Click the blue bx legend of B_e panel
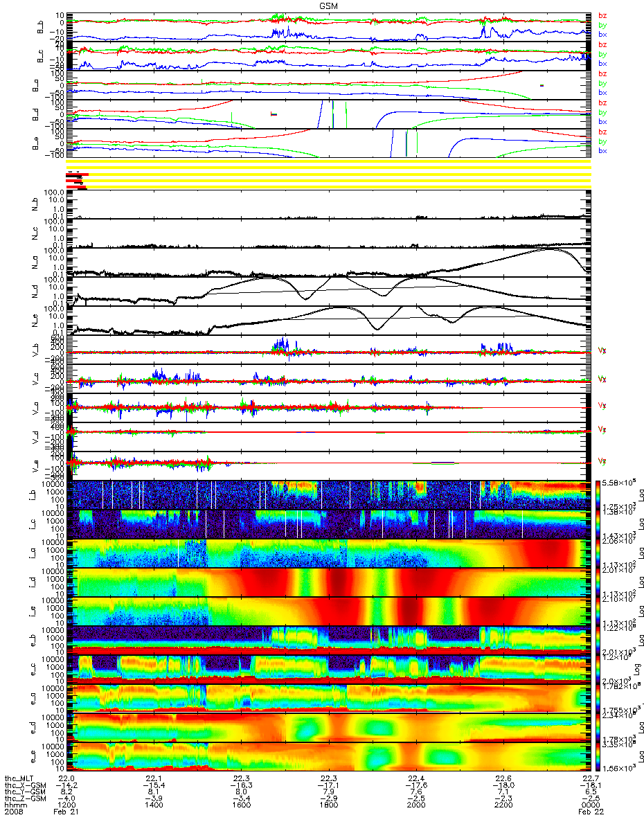 602,150
